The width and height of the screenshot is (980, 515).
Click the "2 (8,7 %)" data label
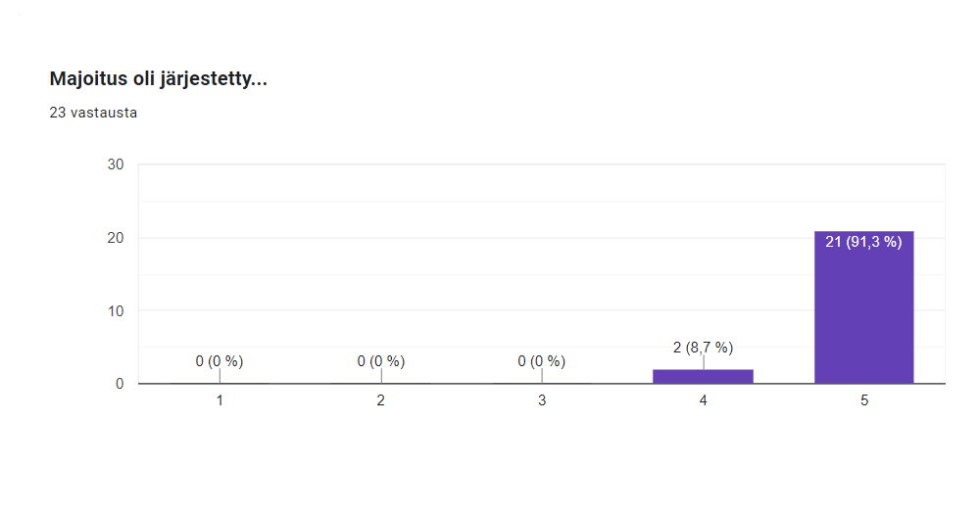703,347
